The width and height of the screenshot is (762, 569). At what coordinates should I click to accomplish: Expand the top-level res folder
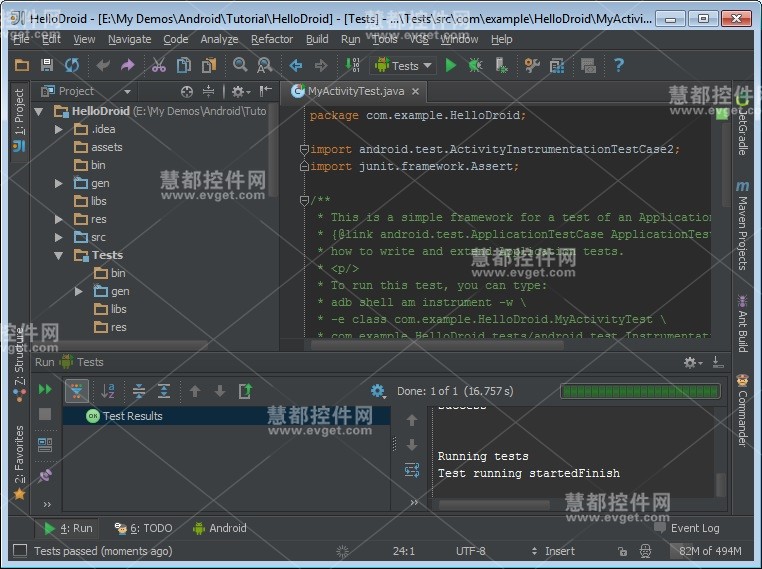(x=59, y=220)
